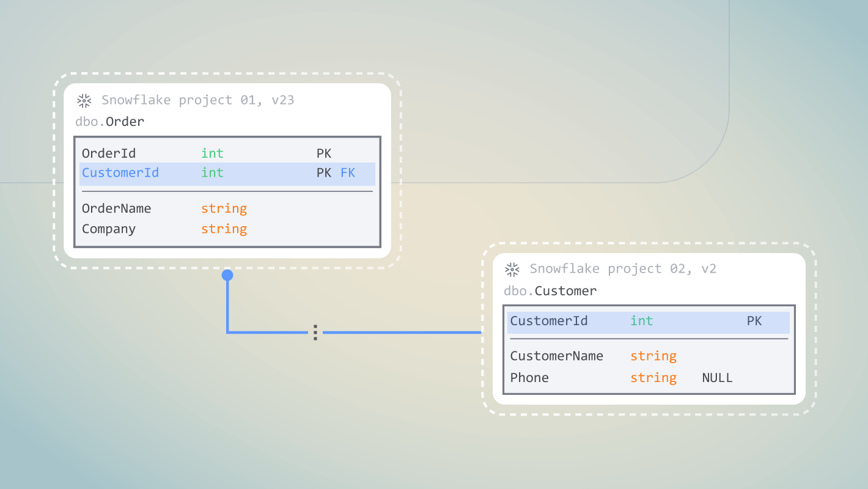Image resolution: width=868 pixels, height=489 pixels.
Task: Click the Snowflake icon on Customer table
Action: point(512,269)
